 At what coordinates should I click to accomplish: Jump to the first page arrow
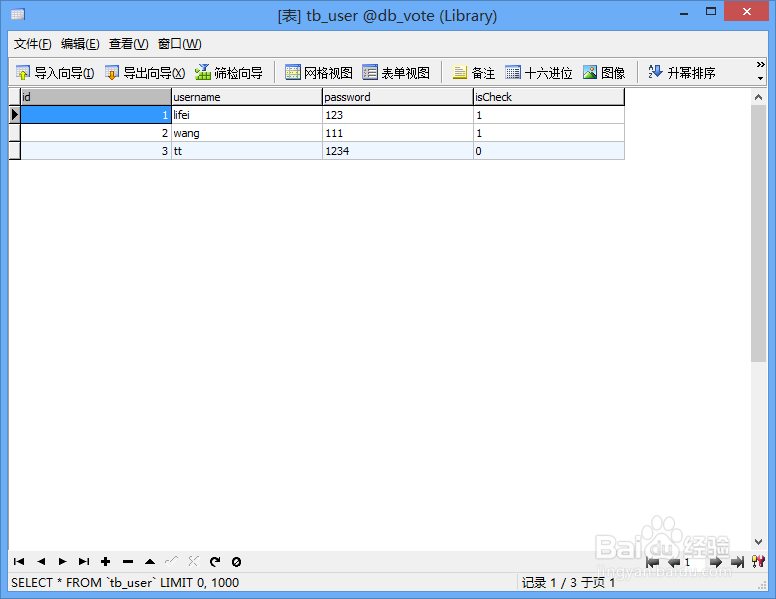653,562
